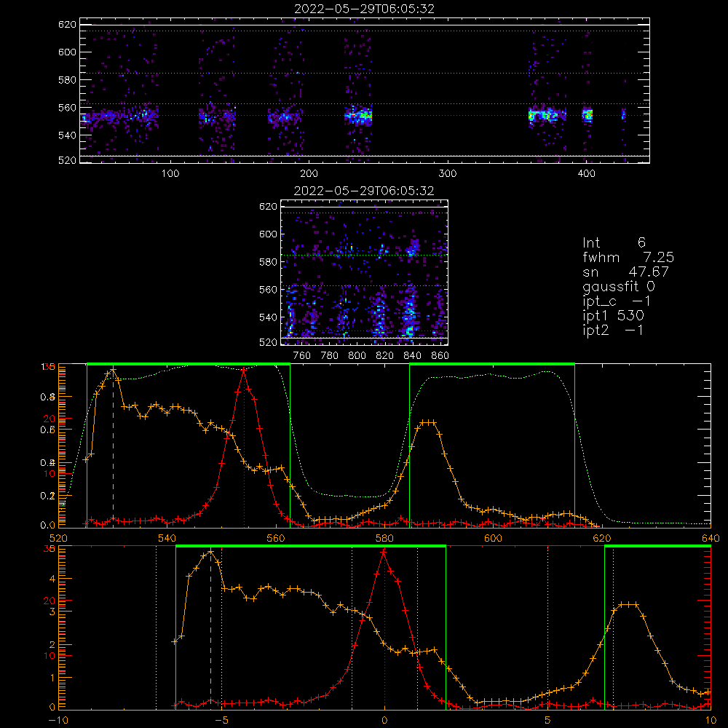
Task: Click x-axis label "200" under the top image
Action: click(x=309, y=174)
